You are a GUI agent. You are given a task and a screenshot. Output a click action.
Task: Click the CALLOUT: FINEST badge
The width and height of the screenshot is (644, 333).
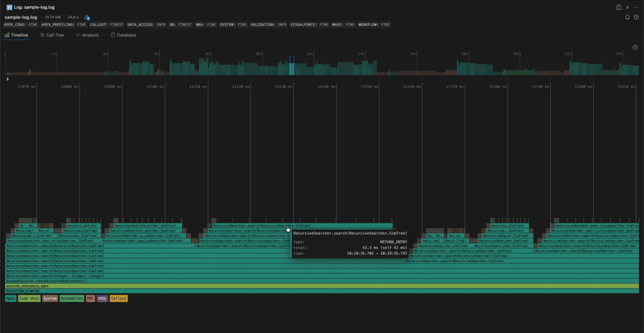pyautogui.click(x=107, y=24)
